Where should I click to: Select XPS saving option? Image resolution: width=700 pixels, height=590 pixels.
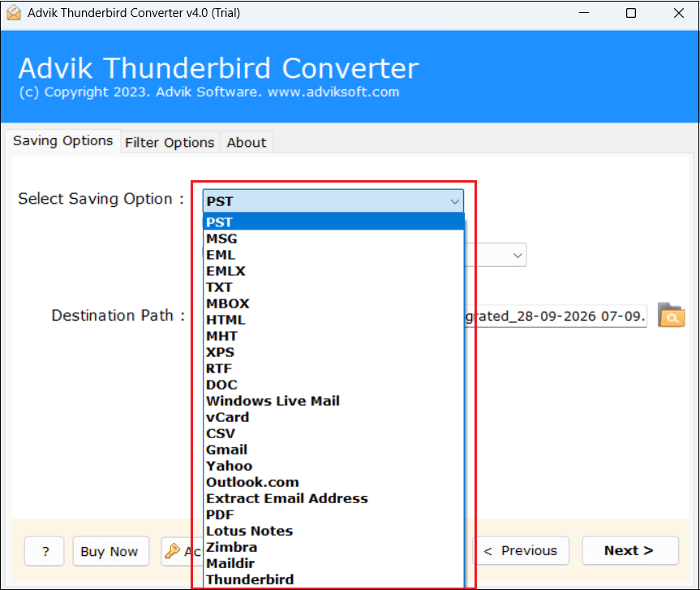(334, 352)
